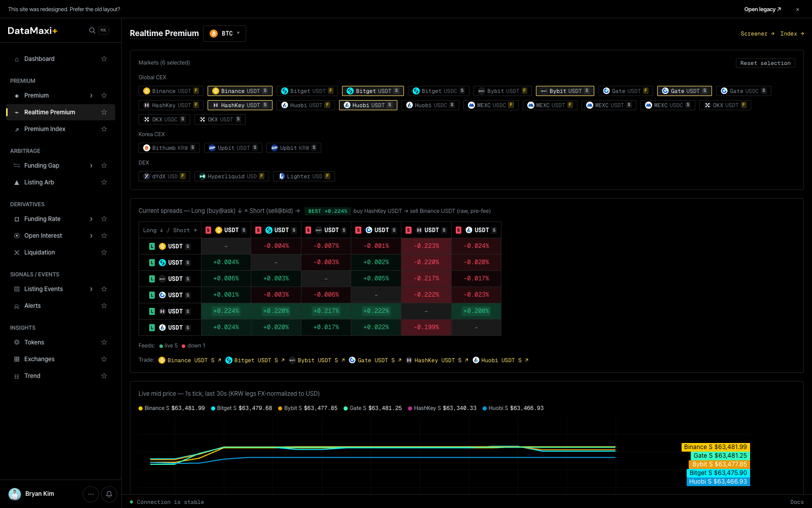Deselect Gate USDT spot market chip
This screenshot has height=508, width=812.
click(685, 91)
